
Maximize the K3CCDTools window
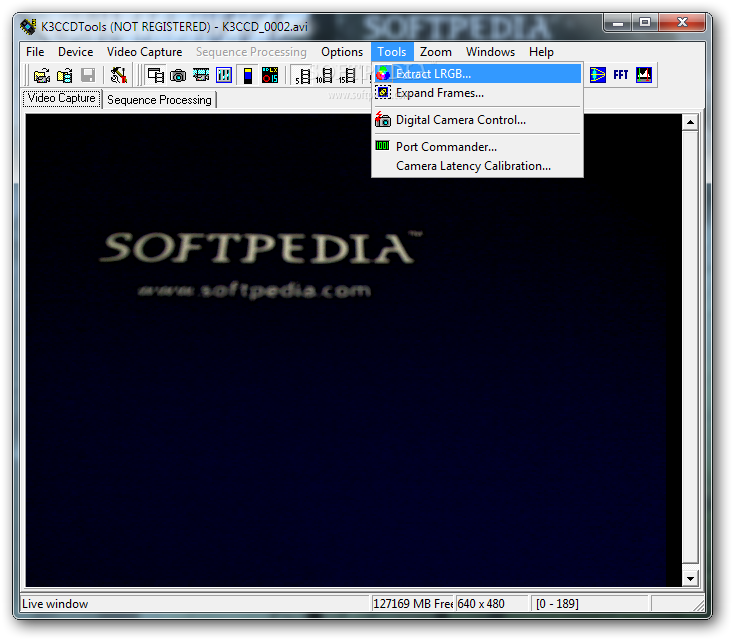tap(645, 22)
